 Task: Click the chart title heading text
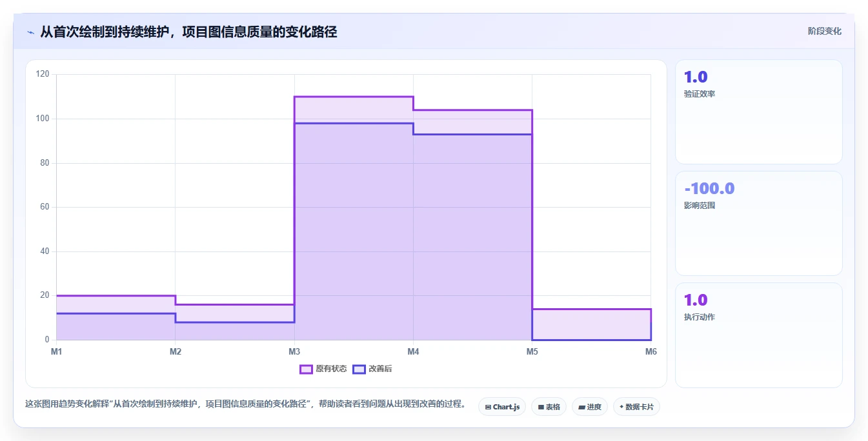click(188, 32)
